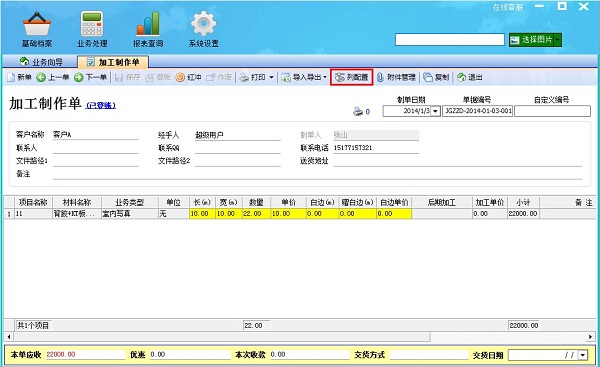Image resolution: width=600 pixels, height=367 pixels.
Task: Click the 数量 column header
Action: click(256, 202)
